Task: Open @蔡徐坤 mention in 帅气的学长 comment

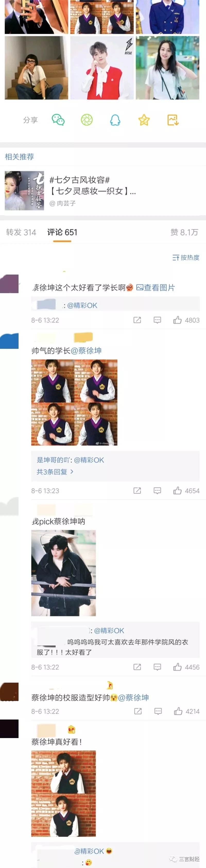Action: click(86, 351)
